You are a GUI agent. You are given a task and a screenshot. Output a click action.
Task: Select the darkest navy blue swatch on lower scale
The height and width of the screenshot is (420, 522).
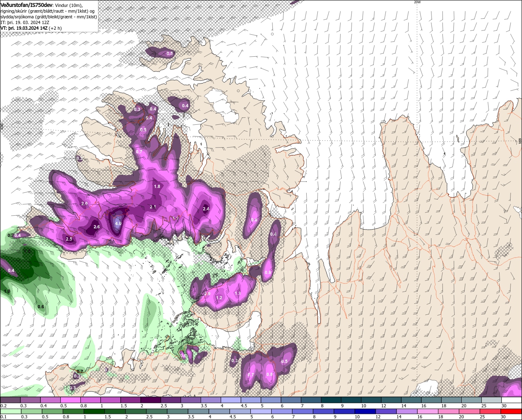(364, 411)
